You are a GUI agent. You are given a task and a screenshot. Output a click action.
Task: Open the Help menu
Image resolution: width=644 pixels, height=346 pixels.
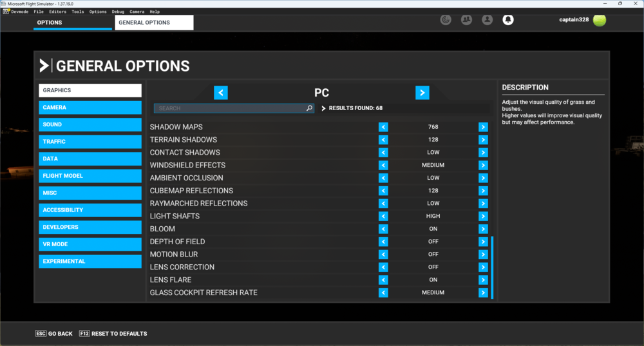[155, 12]
